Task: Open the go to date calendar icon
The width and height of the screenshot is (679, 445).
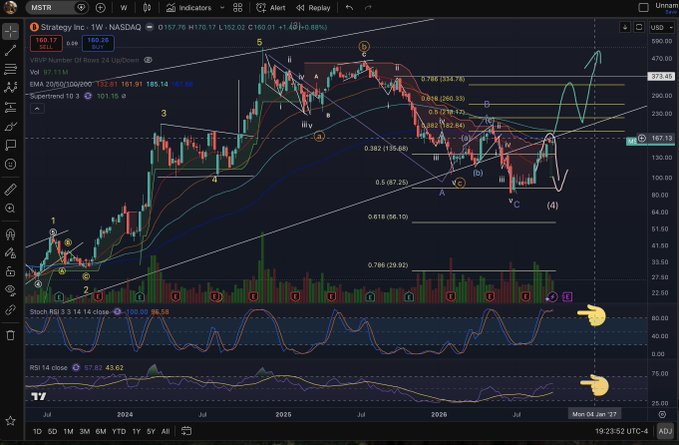Action: (186, 431)
